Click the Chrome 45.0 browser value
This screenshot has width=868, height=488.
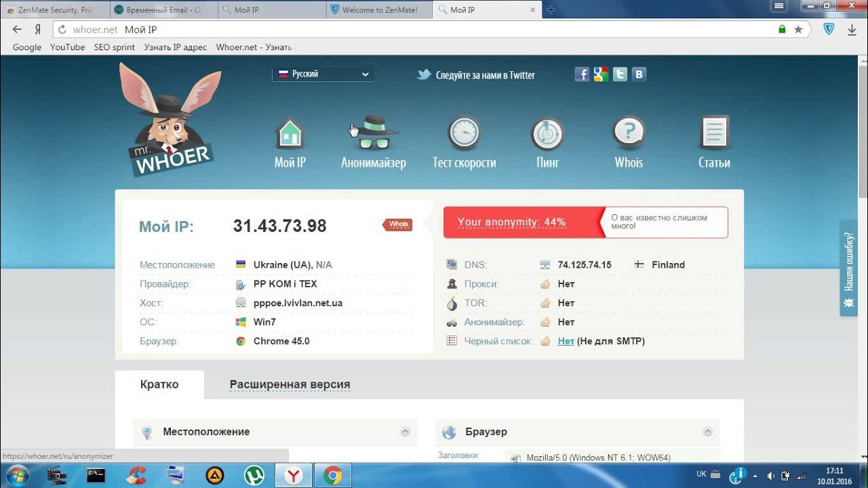pos(281,341)
